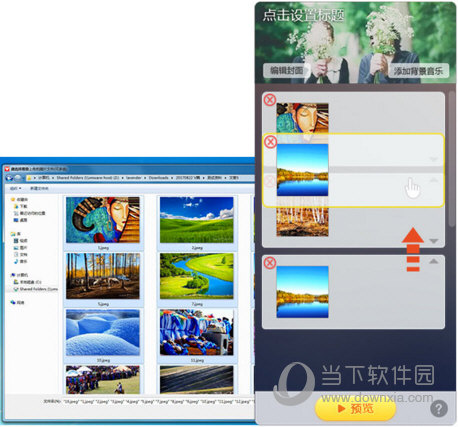Select the painted woman thumbnail in album list
This screenshot has height=427, width=458.
click(x=302, y=118)
